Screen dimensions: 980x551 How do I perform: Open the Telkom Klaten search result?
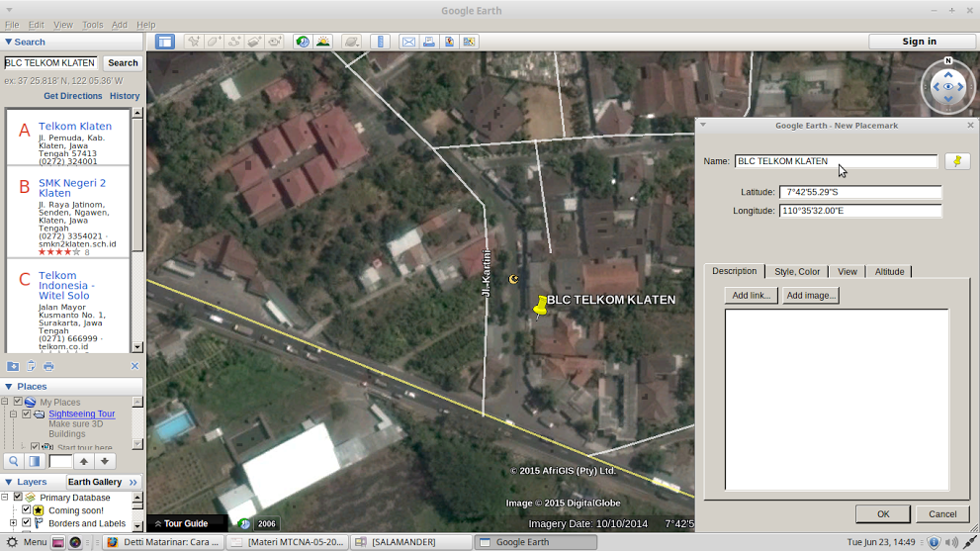click(75, 126)
